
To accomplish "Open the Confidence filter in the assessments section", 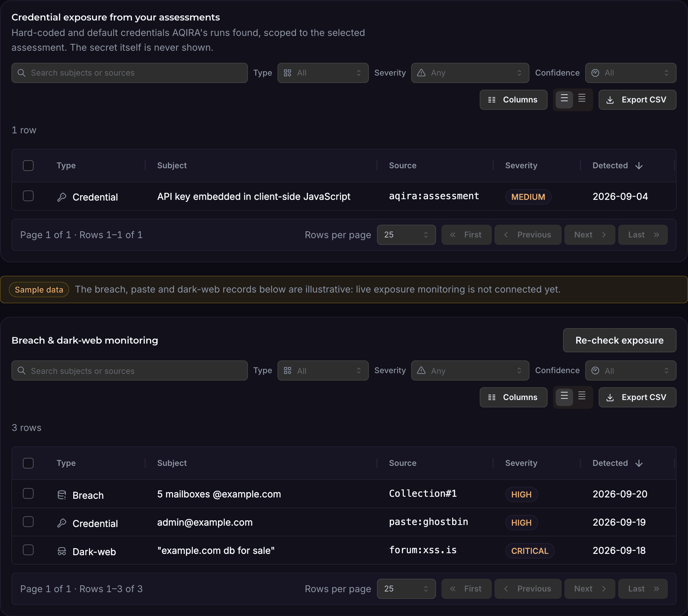I will [x=631, y=73].
